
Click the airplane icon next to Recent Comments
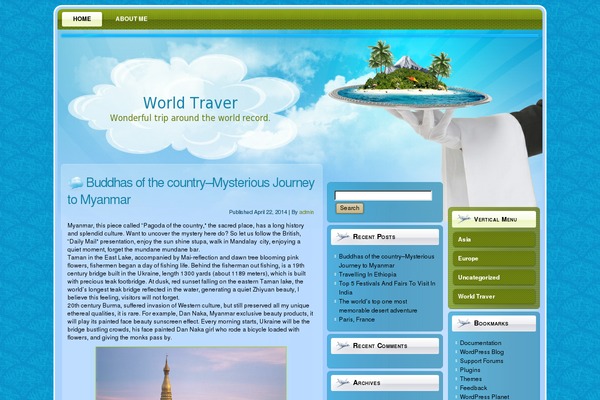click(342, 346)
